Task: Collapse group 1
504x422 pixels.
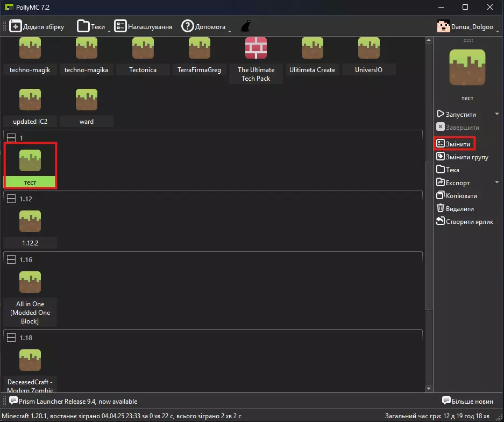Action: (x=11, y=138)
